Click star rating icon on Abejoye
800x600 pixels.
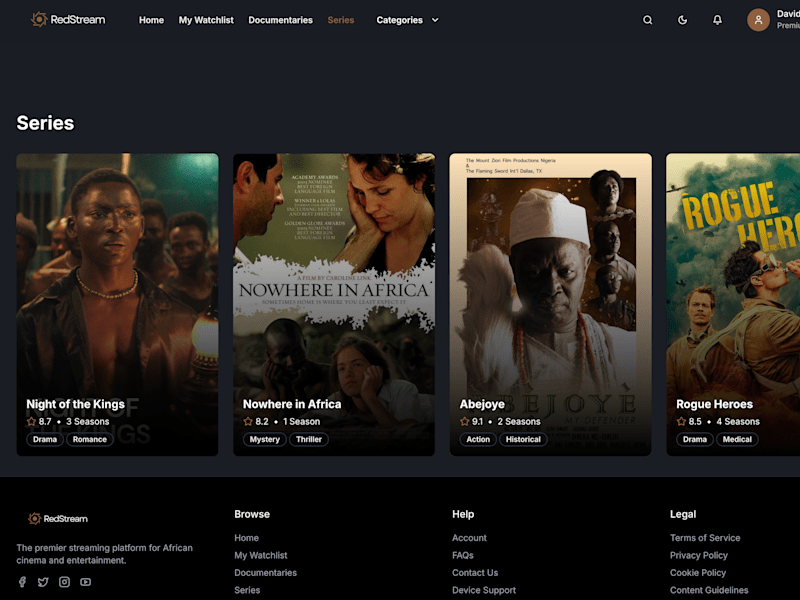tap(464, 421)
